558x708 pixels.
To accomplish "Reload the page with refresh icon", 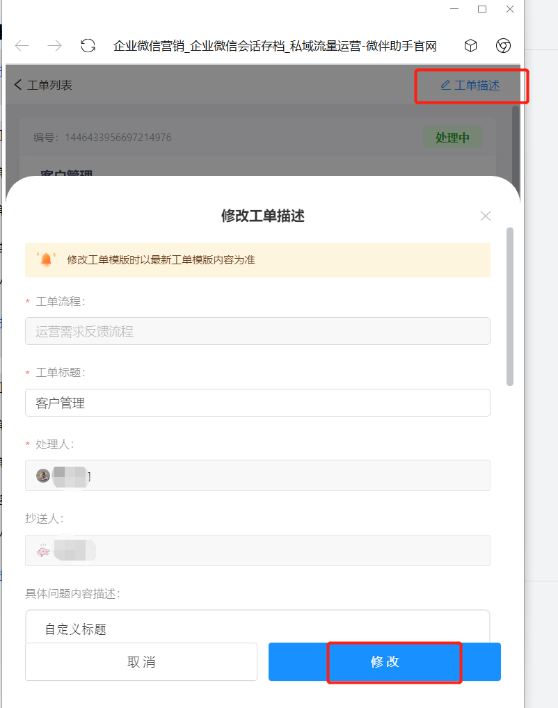I will click(x=88, y=45).
